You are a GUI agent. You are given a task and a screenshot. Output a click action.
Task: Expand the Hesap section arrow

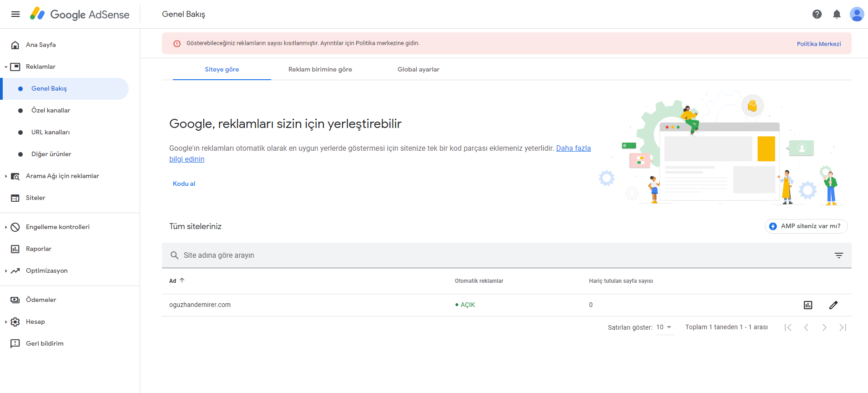6,322
